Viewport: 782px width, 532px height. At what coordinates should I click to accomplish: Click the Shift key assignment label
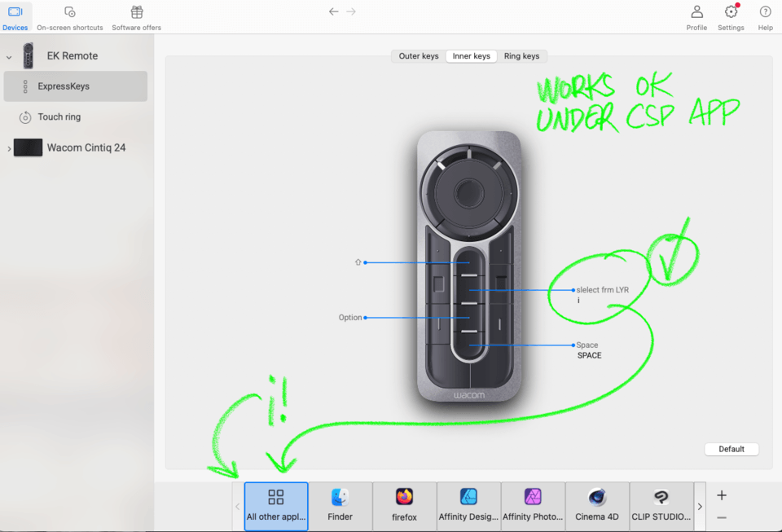tap(358, 262)
